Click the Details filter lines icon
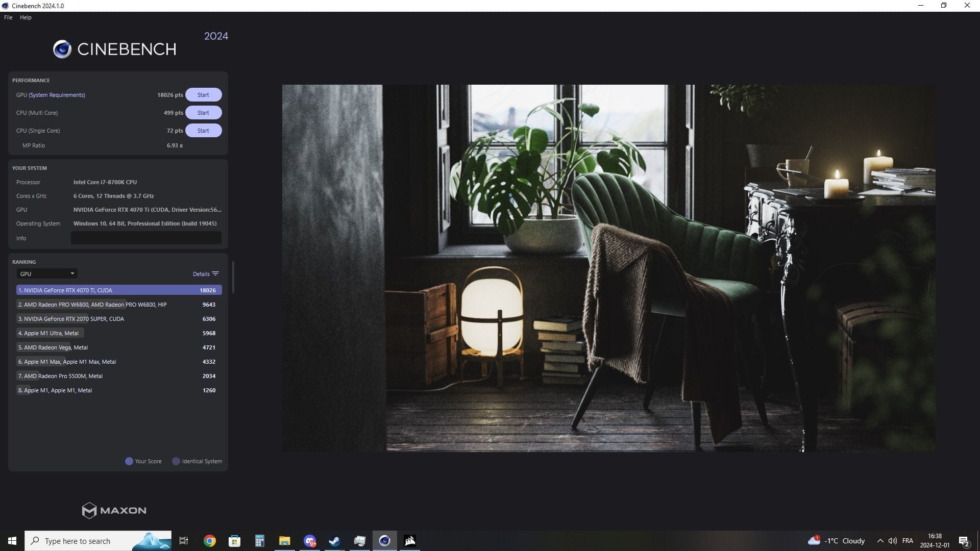Screen dimensions: 980x551 point(215,274)
